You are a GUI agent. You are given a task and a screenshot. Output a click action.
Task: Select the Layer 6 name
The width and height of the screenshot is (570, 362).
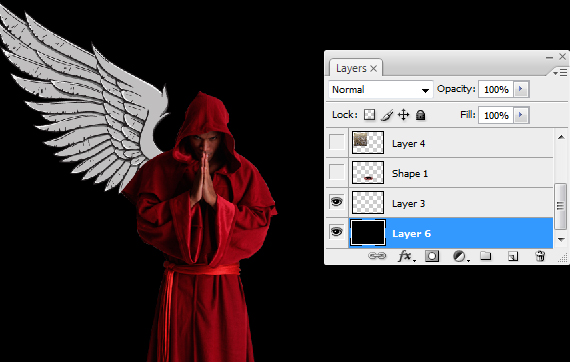[412, 234]
